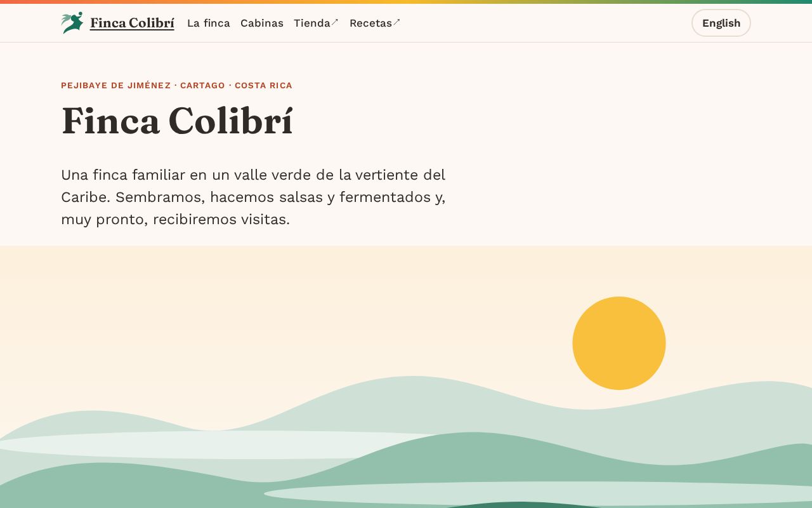The height and width of the screenshot is (508, 812).
Task: Open the Tienda external link
Action: point(317,23)
